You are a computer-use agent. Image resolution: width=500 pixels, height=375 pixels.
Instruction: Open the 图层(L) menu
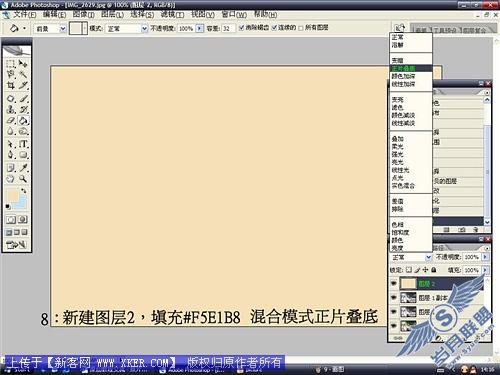pos(112,15)
